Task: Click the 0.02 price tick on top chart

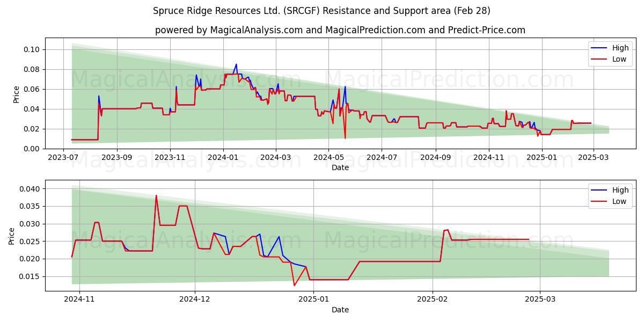Action: 32,129
